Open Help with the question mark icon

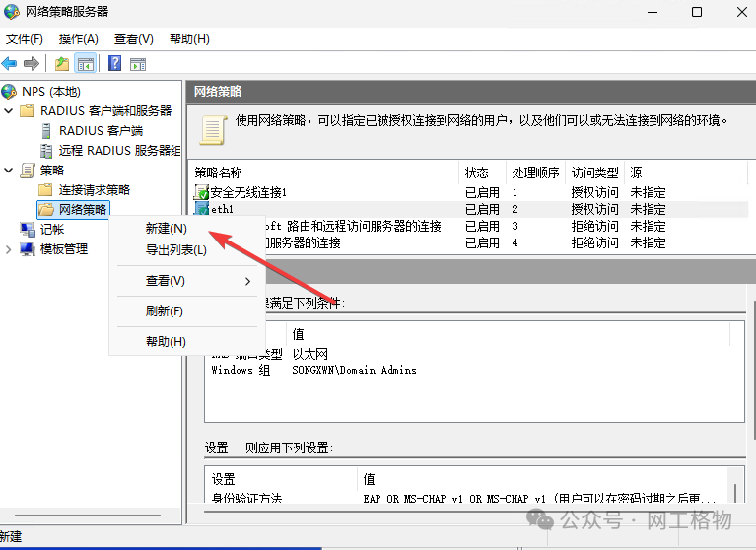(114, 63)
